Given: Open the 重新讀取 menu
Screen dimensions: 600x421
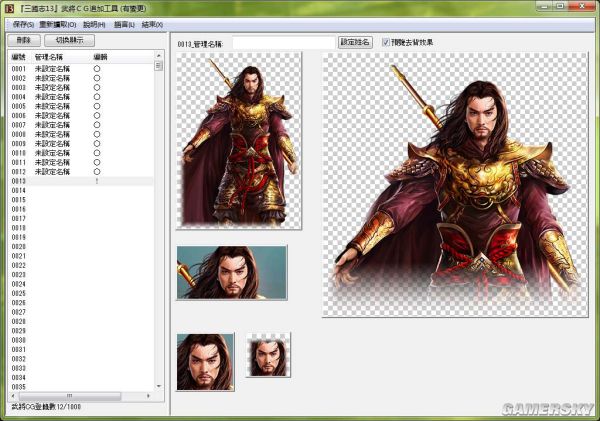Looking at the screenshot, I should (58, 23).
